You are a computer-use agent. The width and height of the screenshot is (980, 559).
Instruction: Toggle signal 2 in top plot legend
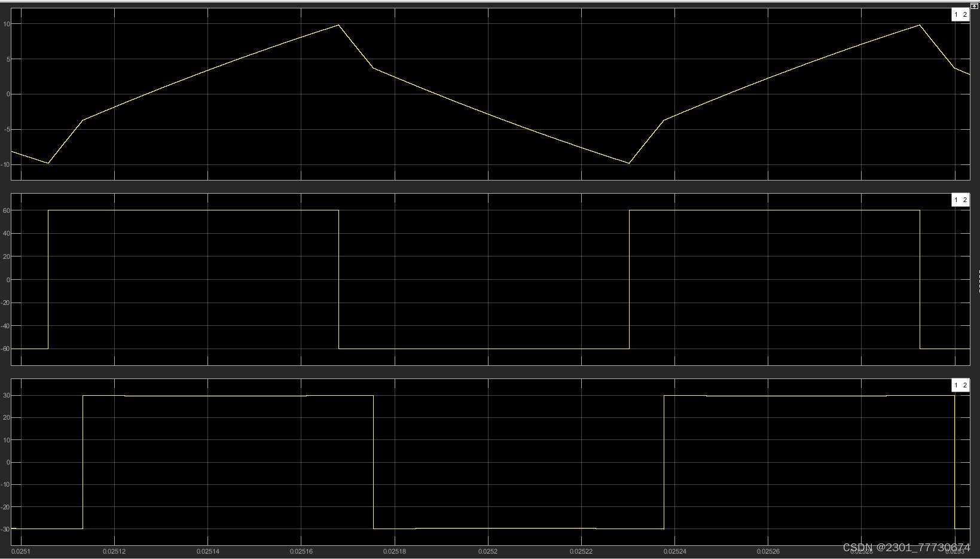click(x=964, y=14)
